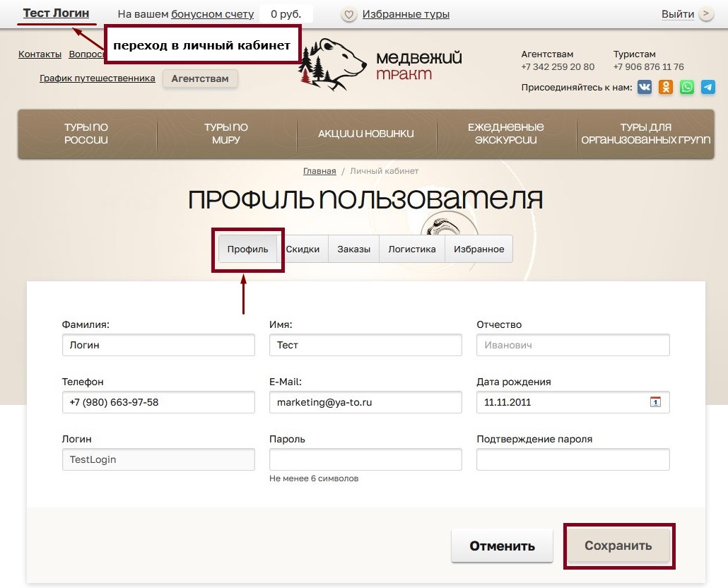
Task: Click the arrow icon next to Выйти
Action: (x=705, y=14)
